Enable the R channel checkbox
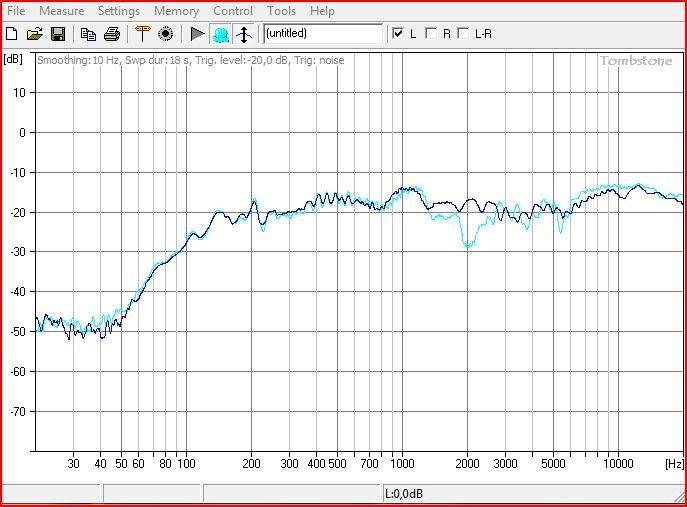Image resolution: width=687 pixels, height=507 pixels. (430, 33)
